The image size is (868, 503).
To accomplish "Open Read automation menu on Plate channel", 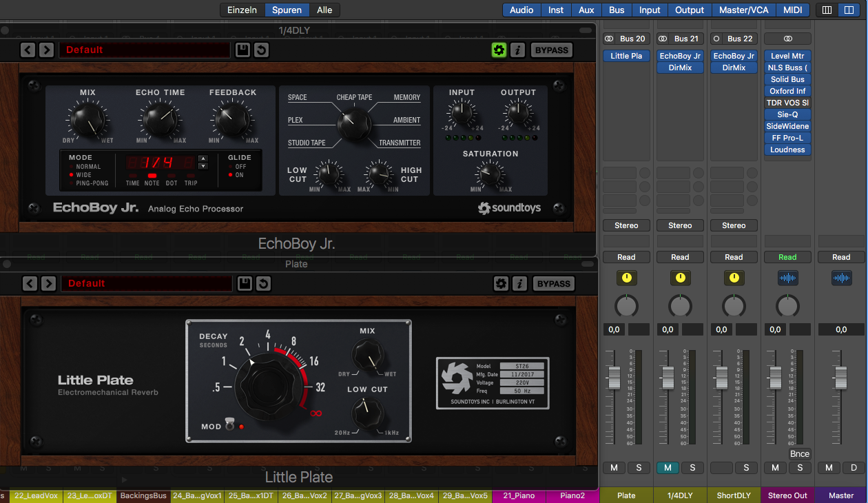I will pyautogui.click(x=626, y=257).
